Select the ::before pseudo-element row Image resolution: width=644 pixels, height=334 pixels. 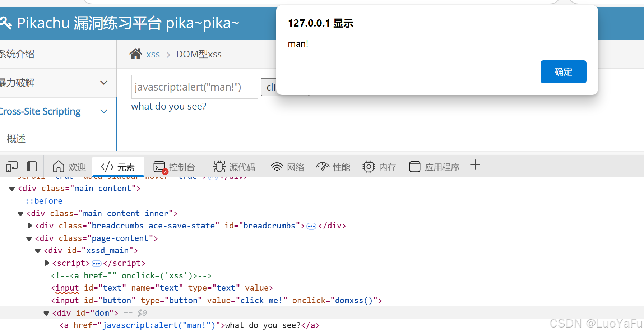pos(44,201)
